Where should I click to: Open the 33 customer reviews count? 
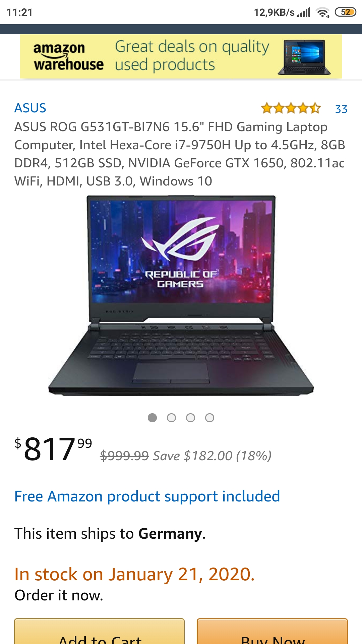click(341, 109)
